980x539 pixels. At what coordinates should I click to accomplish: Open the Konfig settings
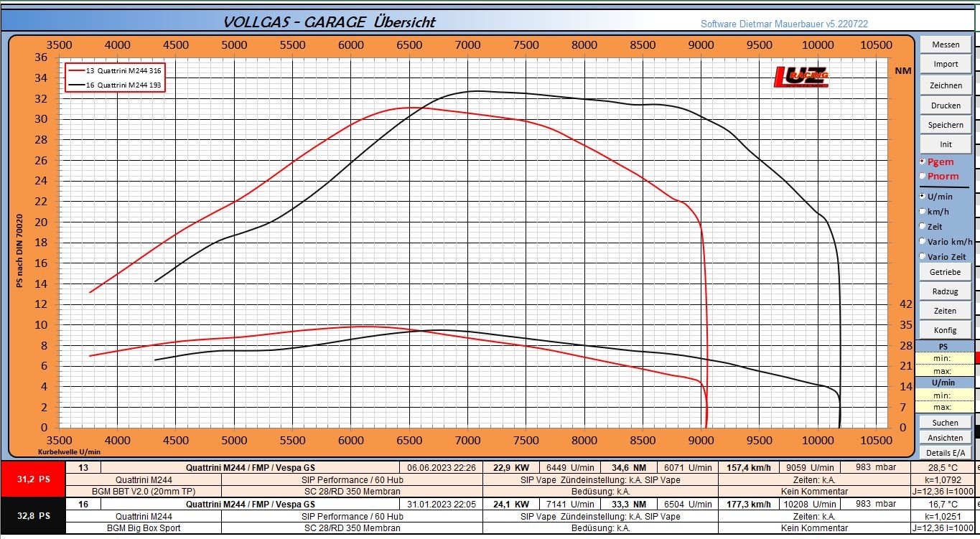[x=946, y=330]
